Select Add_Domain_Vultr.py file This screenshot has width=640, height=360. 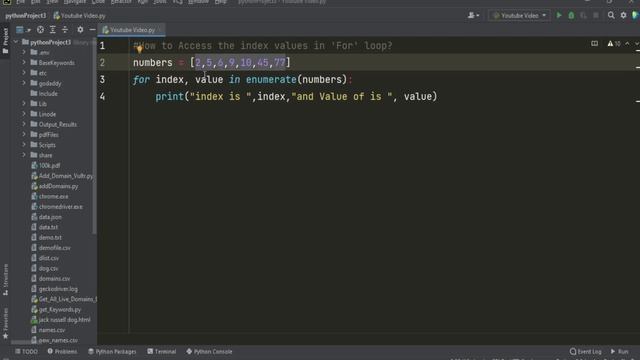tap(62, 176)
